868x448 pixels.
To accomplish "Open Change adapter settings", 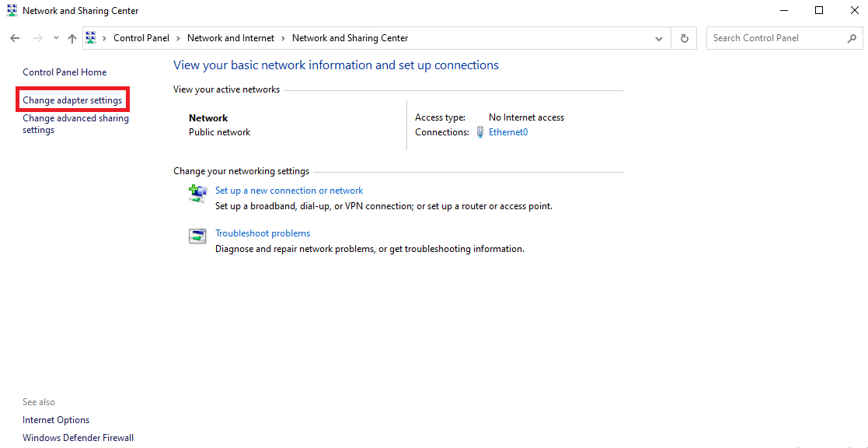I will click(x=72, y=100).
